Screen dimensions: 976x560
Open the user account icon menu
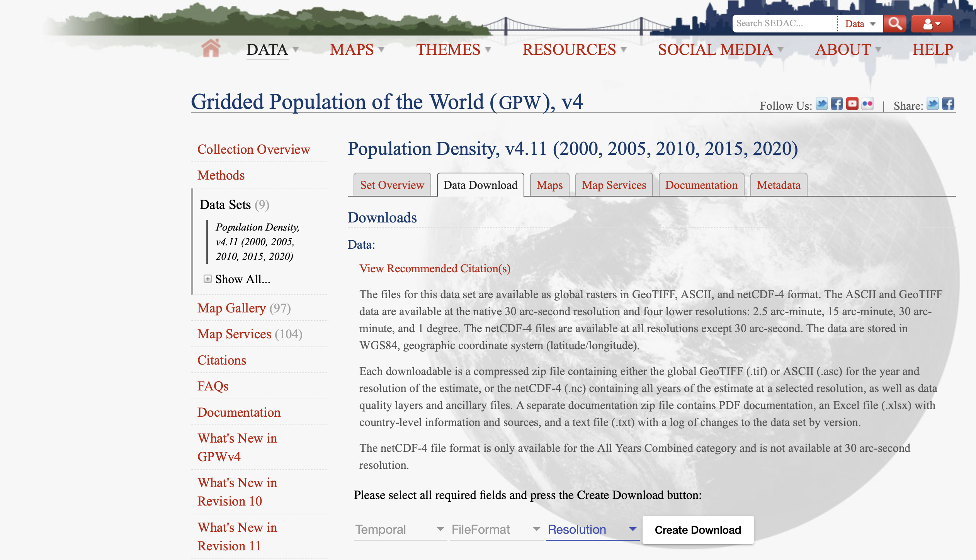[x=931, y=24]
